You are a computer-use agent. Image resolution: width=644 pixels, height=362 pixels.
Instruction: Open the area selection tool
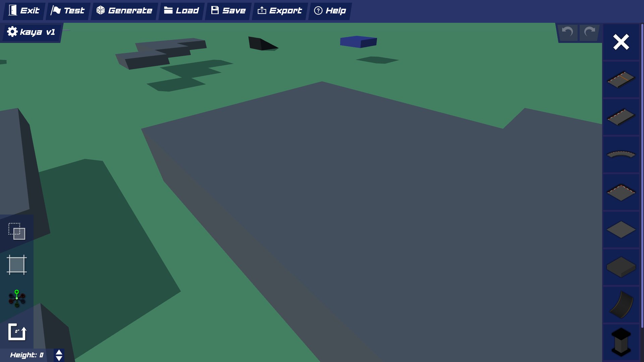pos(17,265)
